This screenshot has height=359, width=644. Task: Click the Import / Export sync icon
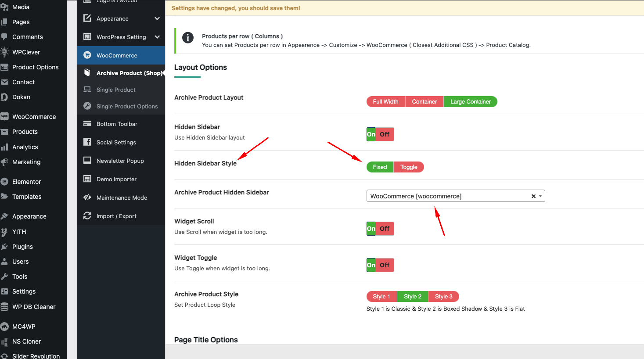coord(87,216)
